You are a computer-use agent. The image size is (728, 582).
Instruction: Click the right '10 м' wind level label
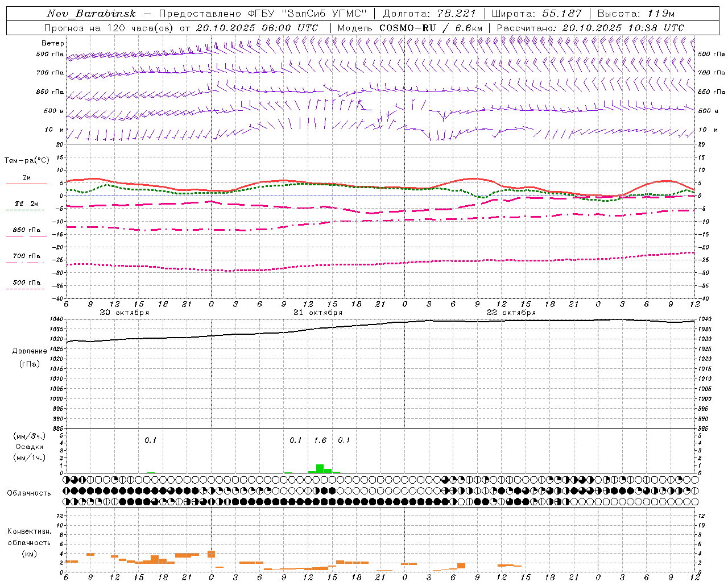pyautogui.click(x=707, y=130)
